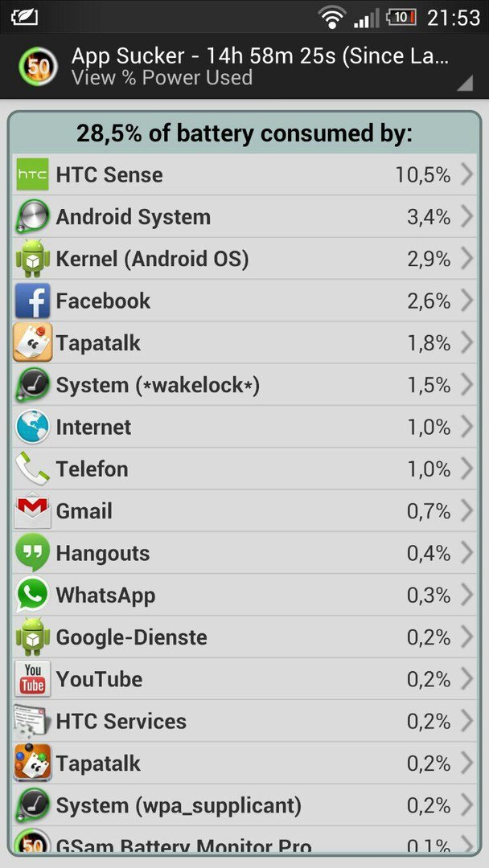
Task: Expand Android System details chevron
Action: click(466, 216)
